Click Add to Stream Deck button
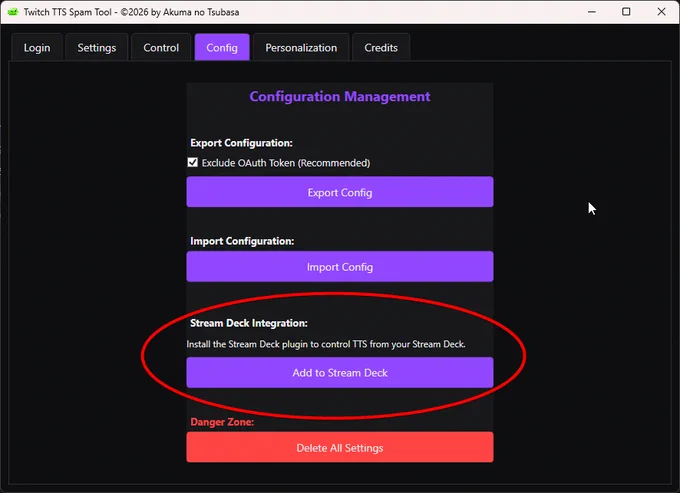Viewport: 680px width, 493px height. 340,372
